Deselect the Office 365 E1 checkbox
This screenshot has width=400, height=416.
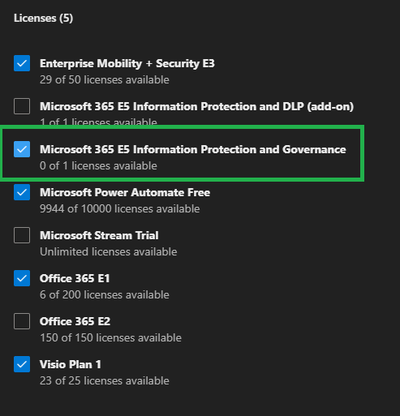point(22,278)
